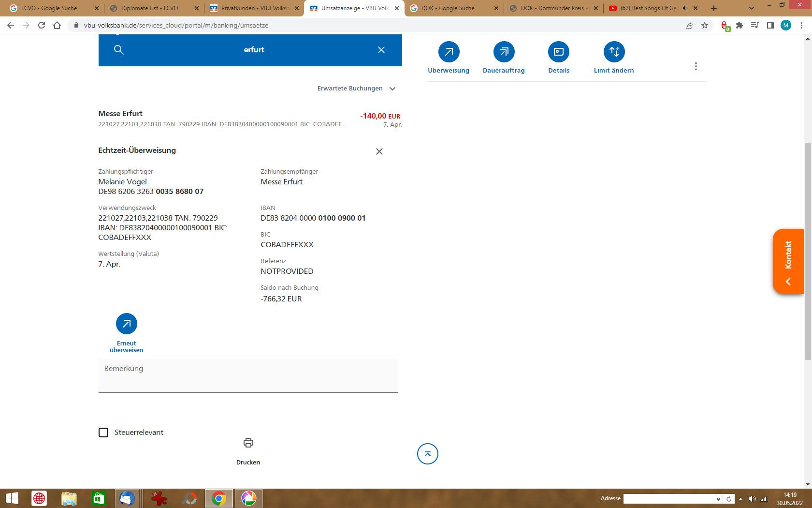Open the Dauerauftrag standing order icon
This screenshot has height=508, width=812.
504,52
